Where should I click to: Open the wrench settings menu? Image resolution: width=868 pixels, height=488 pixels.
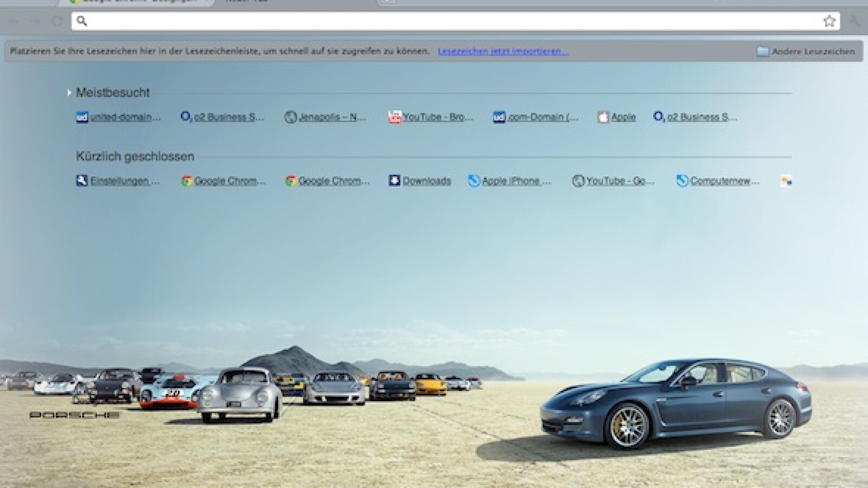click(x=854, y=21)
